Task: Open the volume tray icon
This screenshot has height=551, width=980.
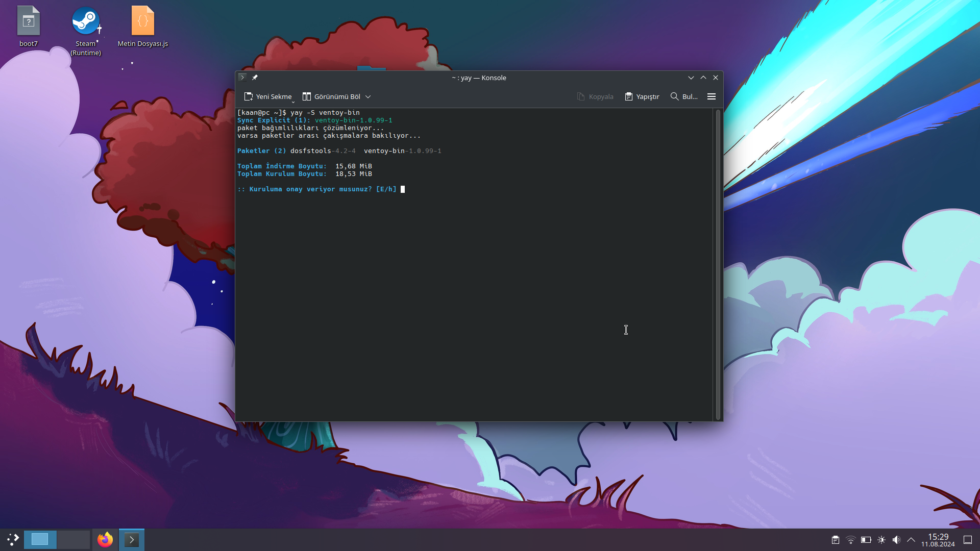Action: (896, 540)
